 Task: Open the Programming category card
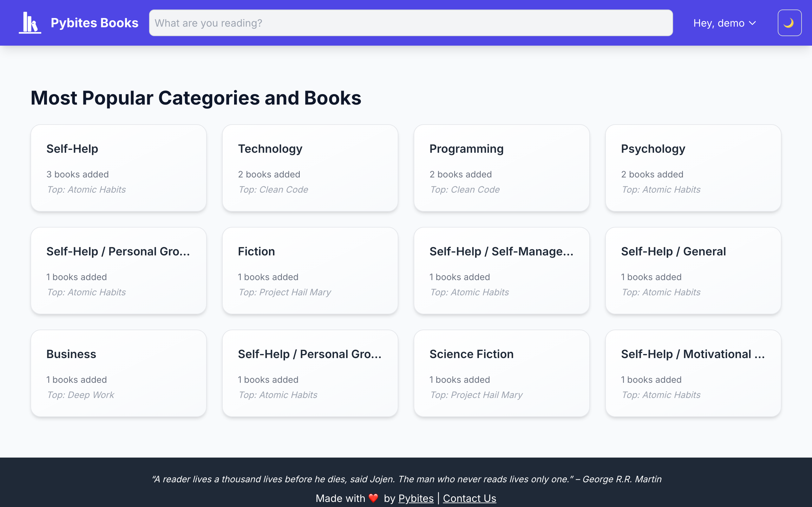[501, 168]
